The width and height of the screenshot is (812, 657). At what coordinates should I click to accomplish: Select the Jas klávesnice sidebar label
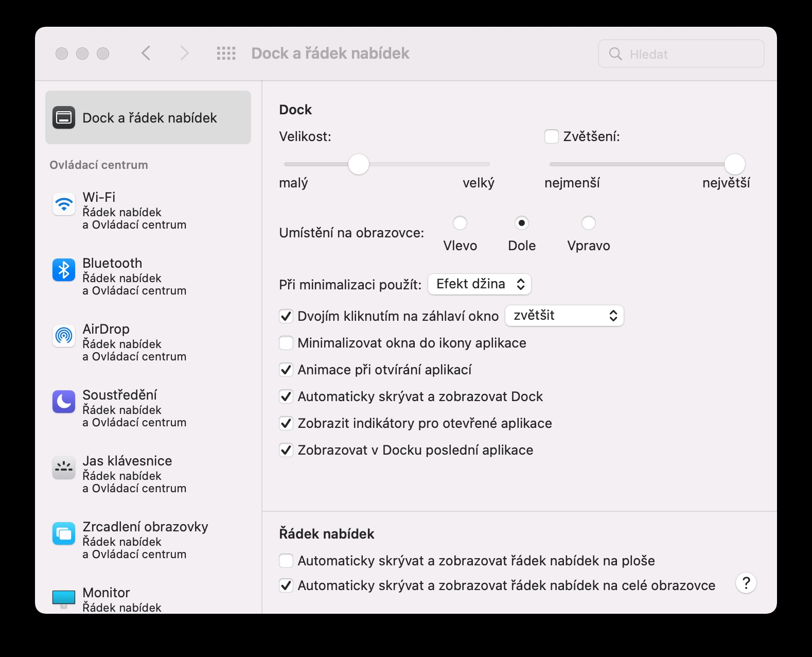click(127, 461)
